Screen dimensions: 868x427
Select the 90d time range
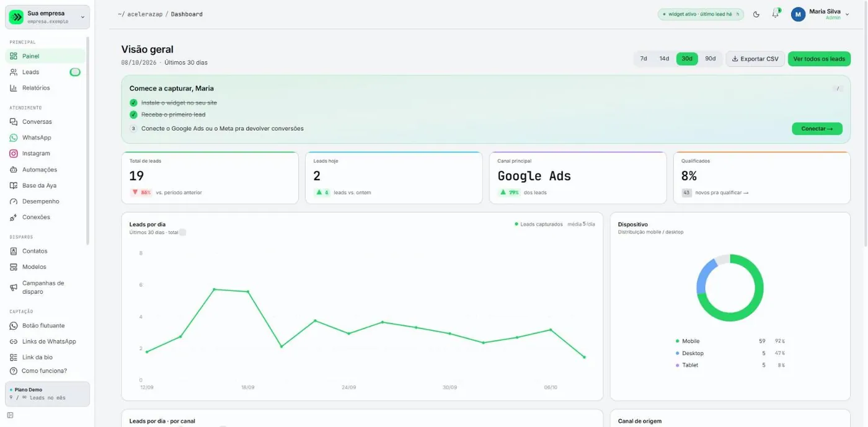(710, 59)
